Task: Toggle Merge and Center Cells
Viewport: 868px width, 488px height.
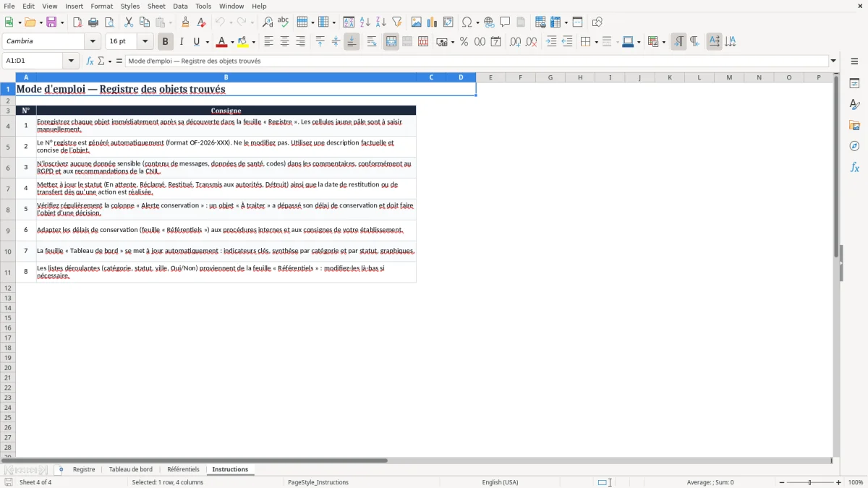Action: coord(391,42)
